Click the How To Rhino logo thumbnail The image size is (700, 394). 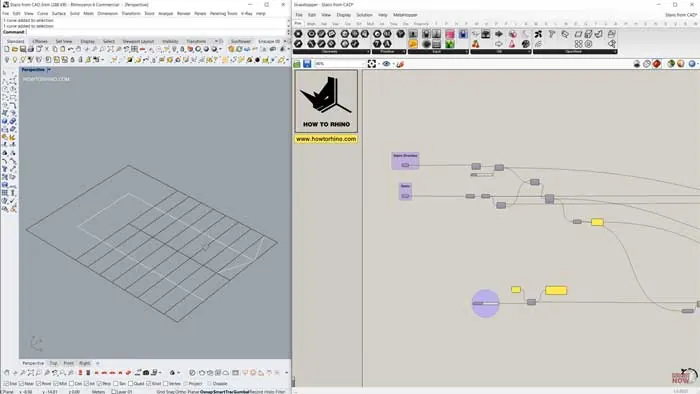pos(326,101)
